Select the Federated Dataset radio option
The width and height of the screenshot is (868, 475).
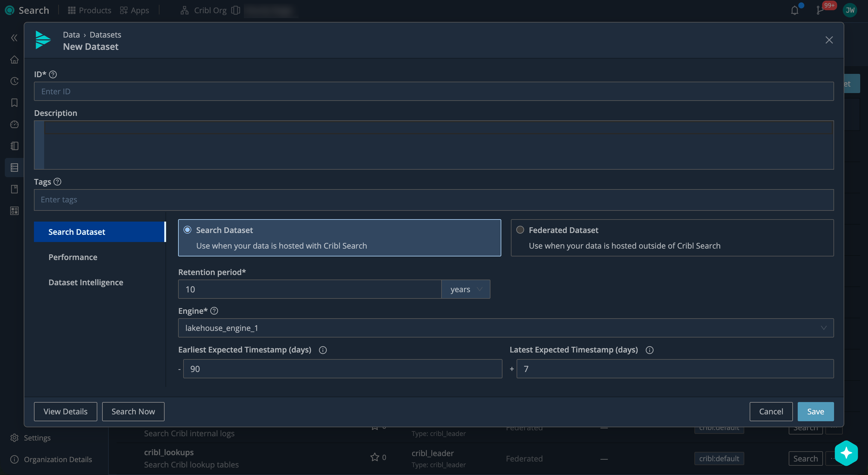tap(520, 230)
